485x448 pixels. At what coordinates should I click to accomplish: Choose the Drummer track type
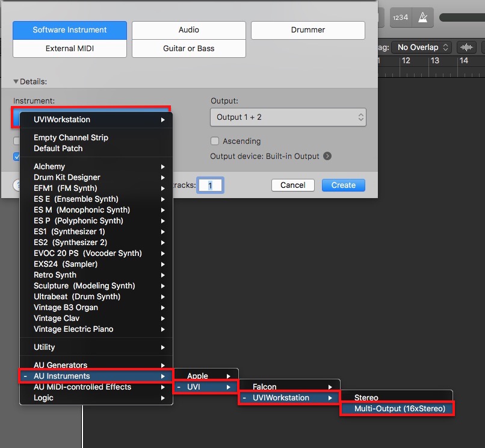[307, 30]
